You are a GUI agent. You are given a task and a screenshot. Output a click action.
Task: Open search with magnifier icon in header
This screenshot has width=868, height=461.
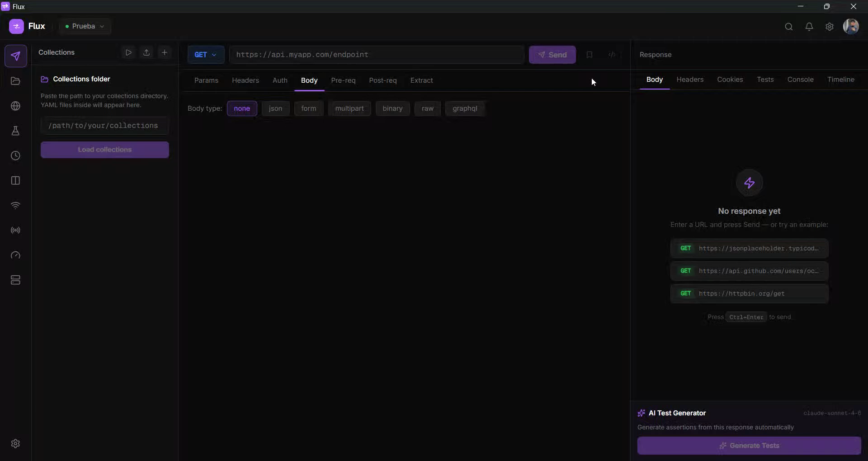click(x=789, y=27)
